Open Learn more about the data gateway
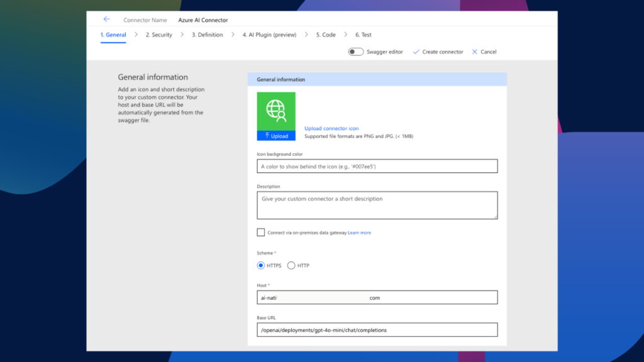Viewport: 644px width, 362px height. click(x=358, y=232)
